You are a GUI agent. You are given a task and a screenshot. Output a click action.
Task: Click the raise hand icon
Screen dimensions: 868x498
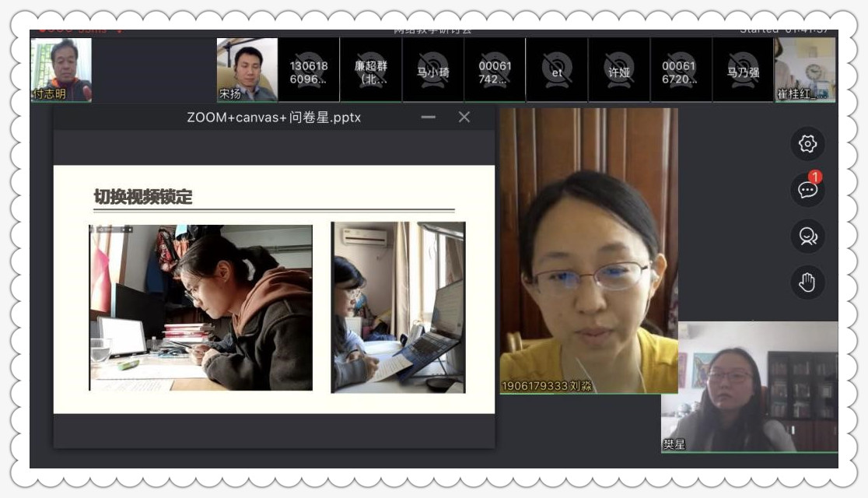tap(807, 283)
